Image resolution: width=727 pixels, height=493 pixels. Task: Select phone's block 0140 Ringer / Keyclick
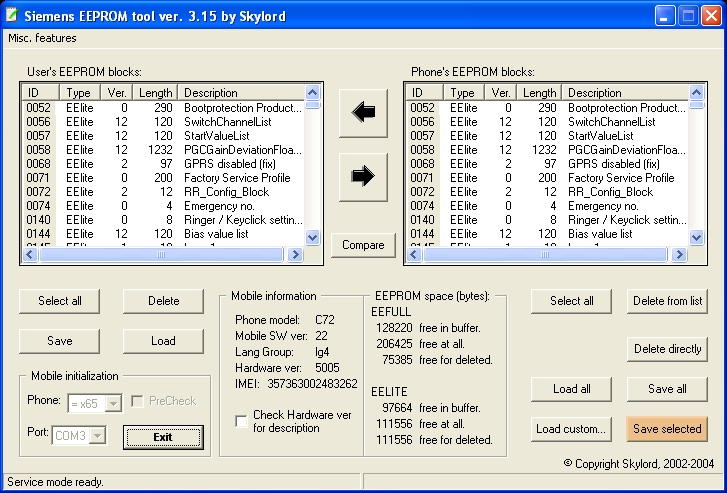pyautogui.click(x=547, y=220)
